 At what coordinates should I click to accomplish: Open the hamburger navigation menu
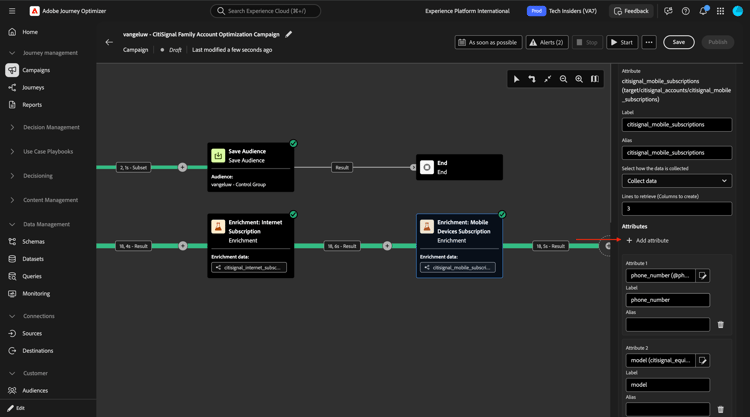[x=12, y=11]
